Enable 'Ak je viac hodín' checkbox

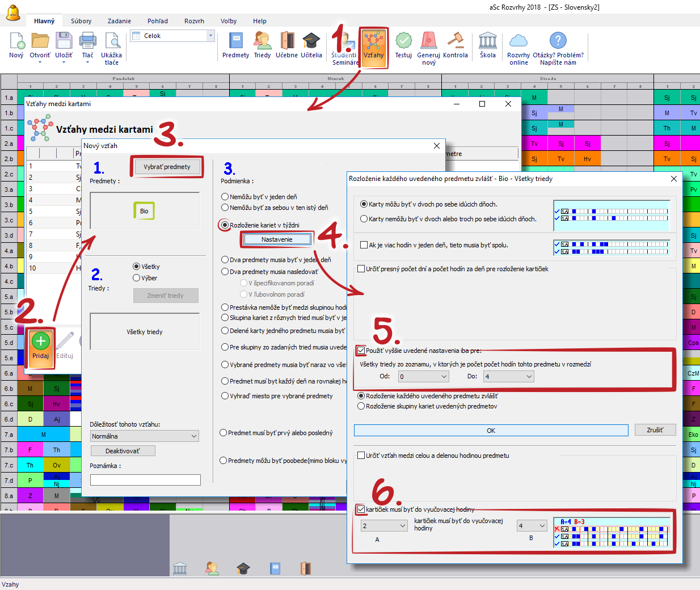pyautogui.click(x=364, y=245)
